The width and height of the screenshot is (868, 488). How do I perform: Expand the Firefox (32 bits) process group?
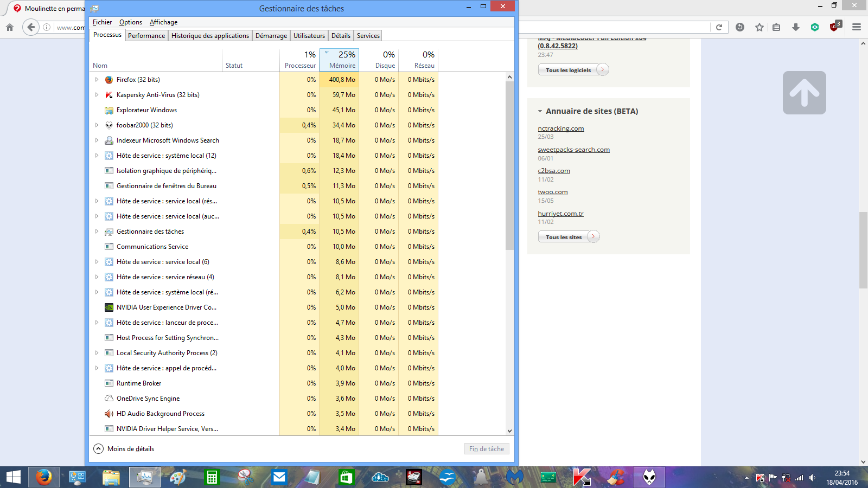pos(97,80)
